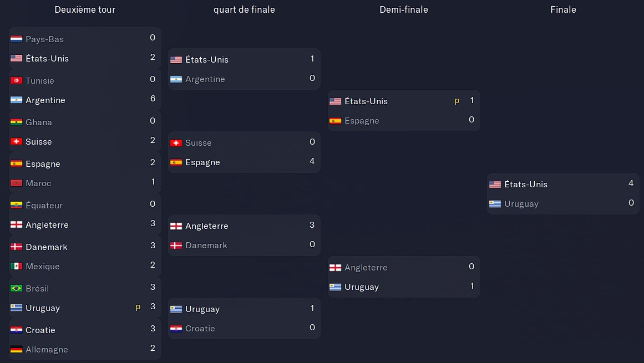
Task: Click the Suisse score in quart de finale
Action: 312,141
